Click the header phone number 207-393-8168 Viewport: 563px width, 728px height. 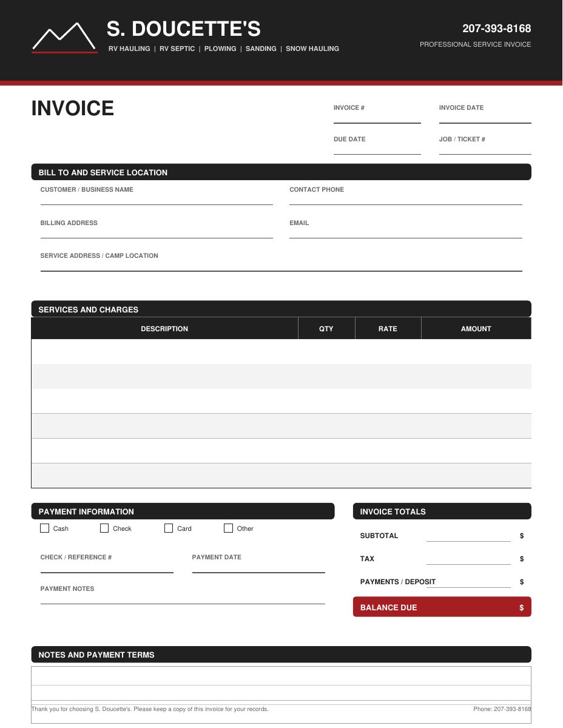click(497, 29)
